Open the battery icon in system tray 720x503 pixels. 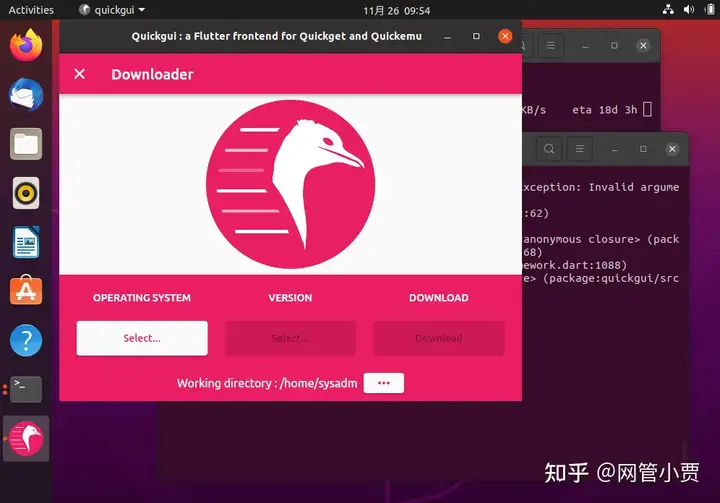tap(710, 9)
